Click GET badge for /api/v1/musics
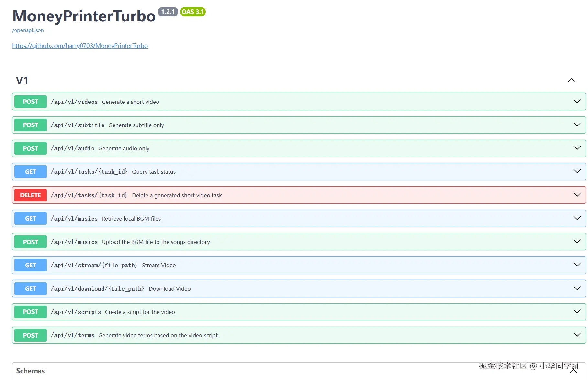588x380 pixels. point(30,218)
